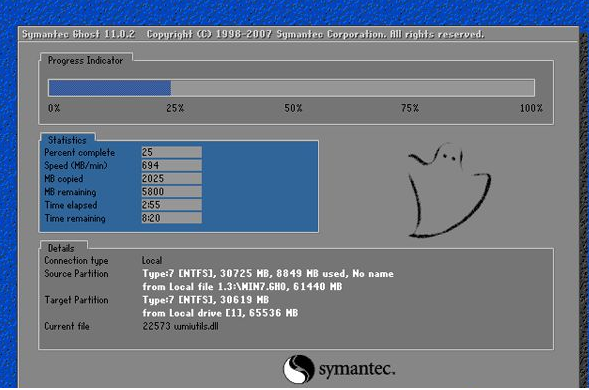Viewport: 589px width, 390px height.
Task: Click the 100% progress marker
Action: click(531, 108)
